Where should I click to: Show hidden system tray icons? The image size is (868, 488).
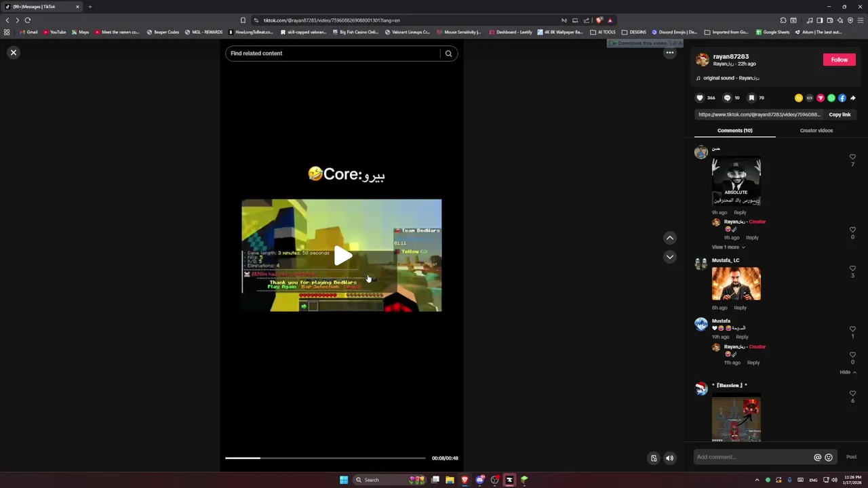pyautogui.click(x=757, y=480)
